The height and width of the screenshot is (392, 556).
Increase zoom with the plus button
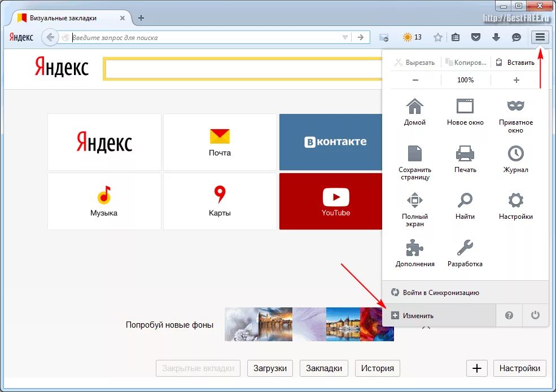(516, 80)
